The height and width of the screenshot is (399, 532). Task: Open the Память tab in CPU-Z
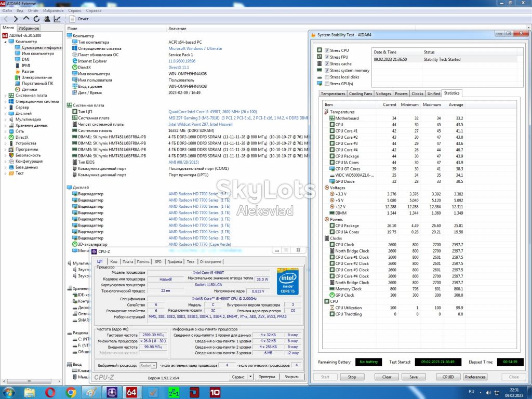tap(143, 262)
